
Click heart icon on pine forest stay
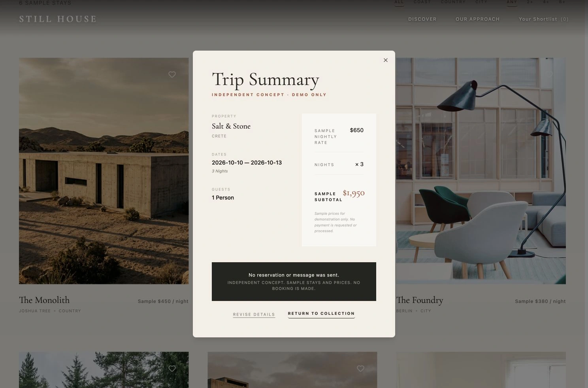pos(172,368)
